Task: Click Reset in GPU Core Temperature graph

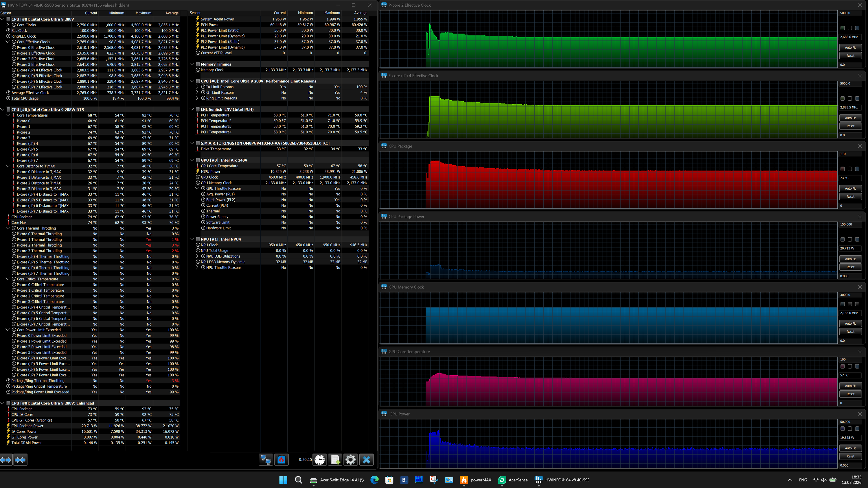Action: click(850, 394)
